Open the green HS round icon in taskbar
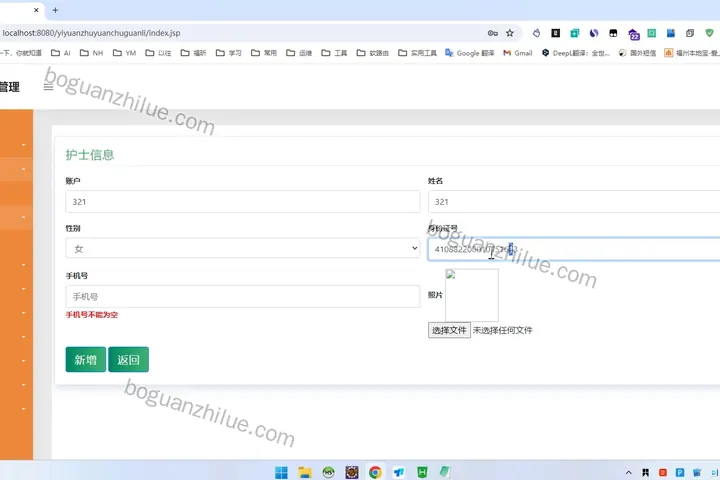Image resolution: width=720 pixels, height=480 pixels. pyautogui.click(x=328, y=472)
